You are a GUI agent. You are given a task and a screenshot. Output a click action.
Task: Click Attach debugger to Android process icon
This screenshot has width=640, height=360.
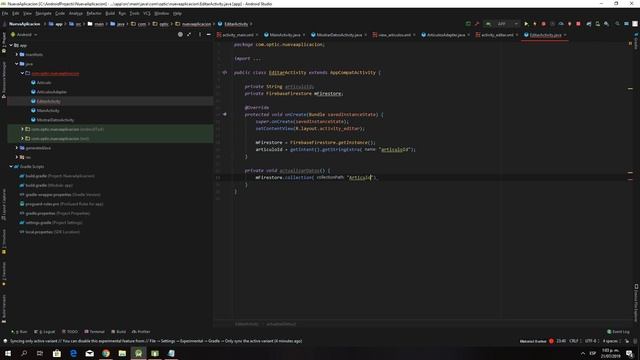pos(569,24)
